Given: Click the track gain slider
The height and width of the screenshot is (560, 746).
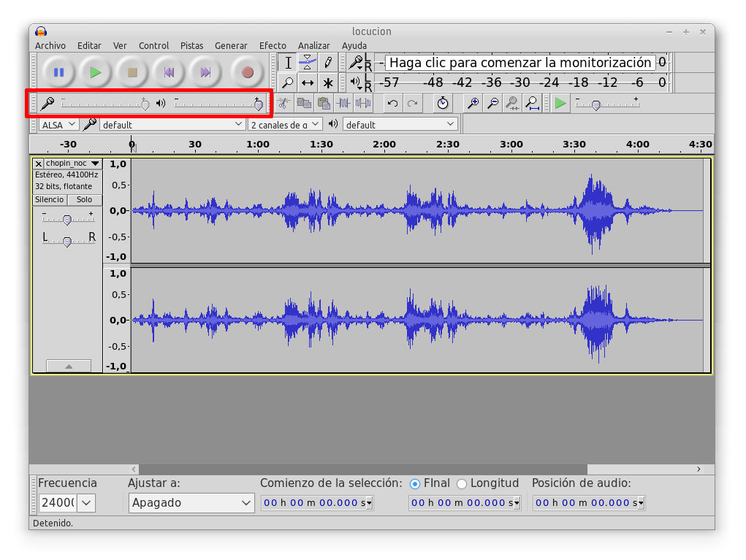Looking at the screenshot, I should pos(68,218).
